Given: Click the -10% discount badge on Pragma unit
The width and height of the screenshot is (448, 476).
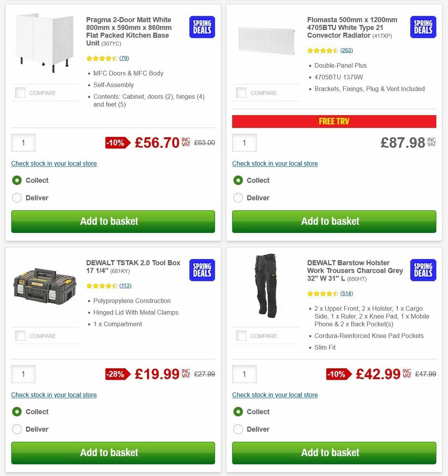Looking at the screenshot, I should pyautogui.click(x=116, y=143).
